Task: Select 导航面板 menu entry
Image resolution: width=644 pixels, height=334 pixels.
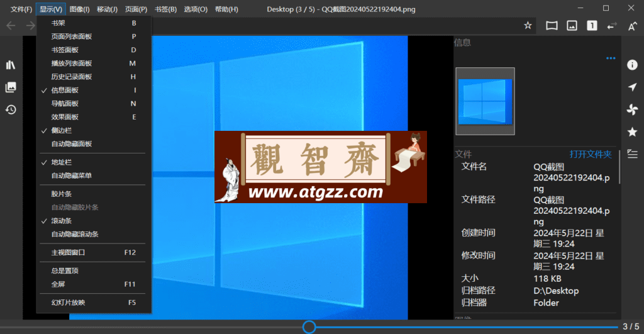Action: click(94, 104)
